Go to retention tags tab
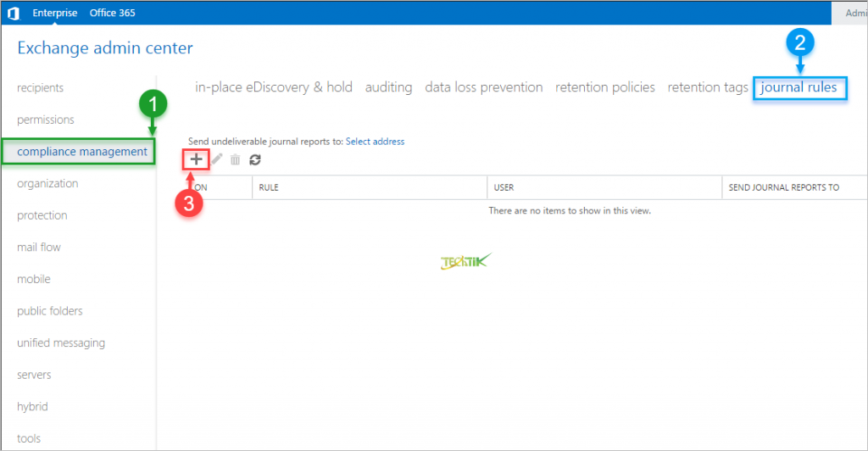This screenshot has height=451, width=868. (x=708, y=87)
